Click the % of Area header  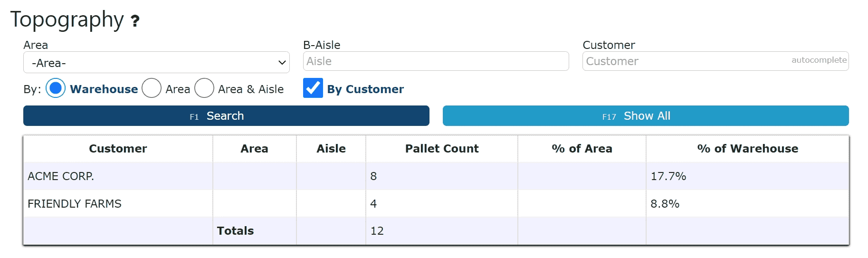(582, 149)
